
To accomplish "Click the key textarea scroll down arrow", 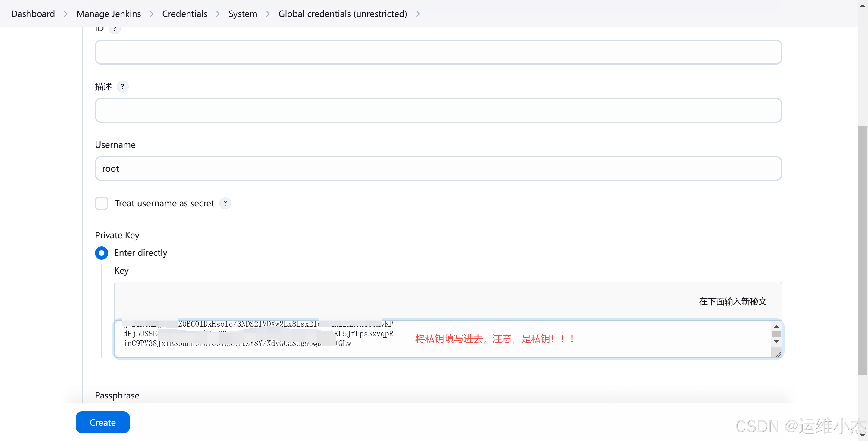I will click(x=776, y=341).
